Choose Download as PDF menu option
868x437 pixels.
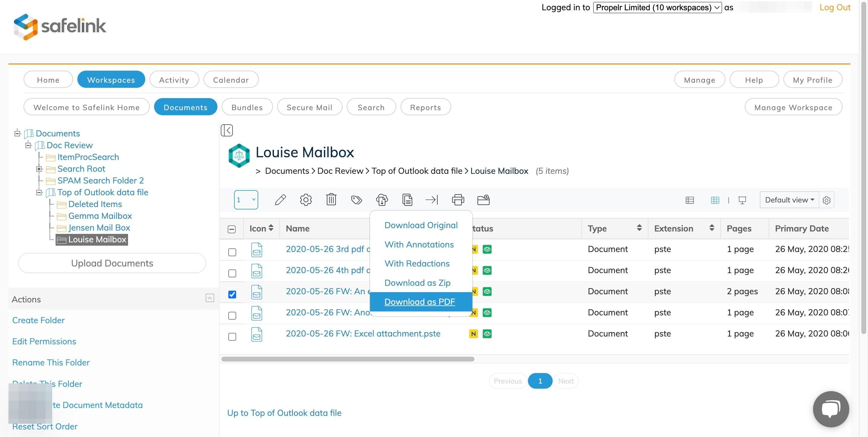tap(420, 302)
